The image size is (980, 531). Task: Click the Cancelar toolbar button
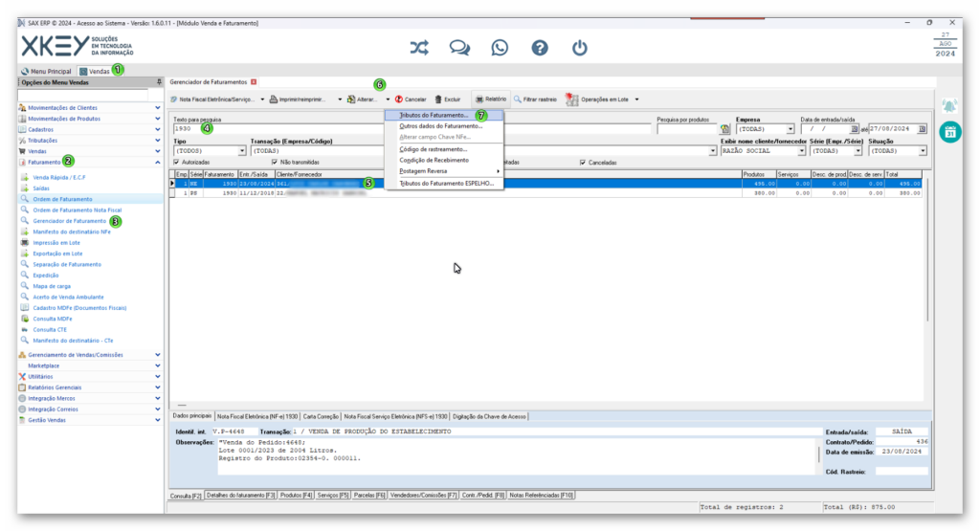click(411, 100)
